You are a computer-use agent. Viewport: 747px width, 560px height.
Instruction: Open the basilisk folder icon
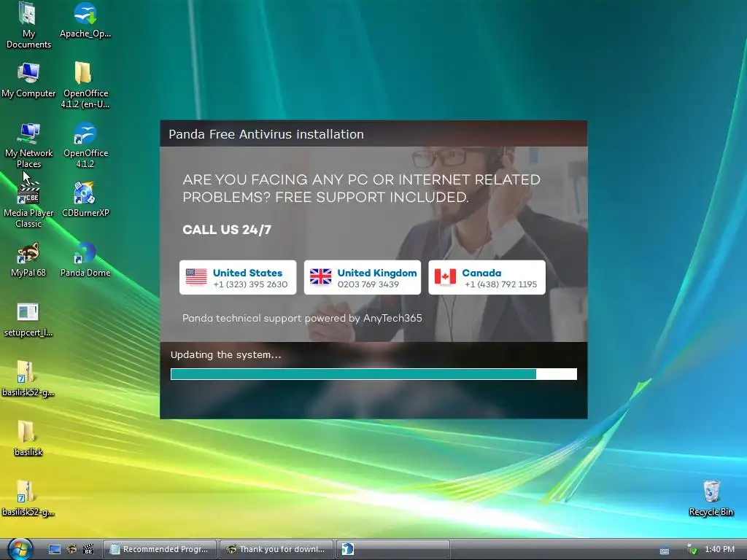[x=28, y=438]
